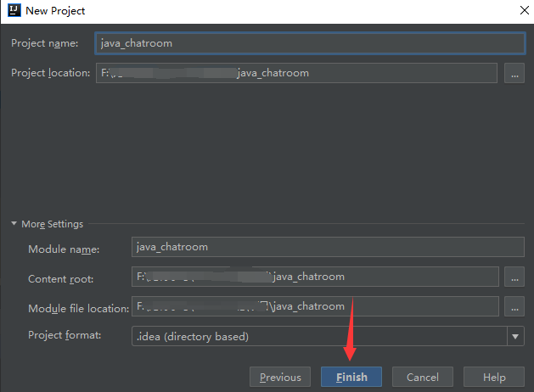This screenshot has height=392, width=534.
Task: Click the 'Module name:' label
Action: 64,249
